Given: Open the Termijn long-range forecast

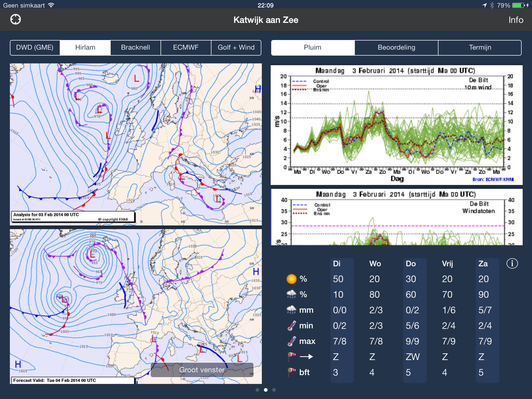Looking at the screenshot, I should click(480, 47).
